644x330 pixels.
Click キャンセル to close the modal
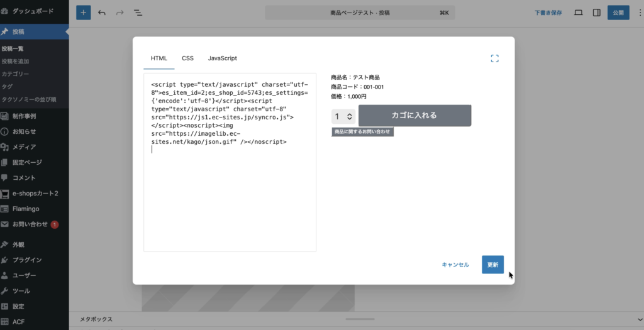[455, 265]
